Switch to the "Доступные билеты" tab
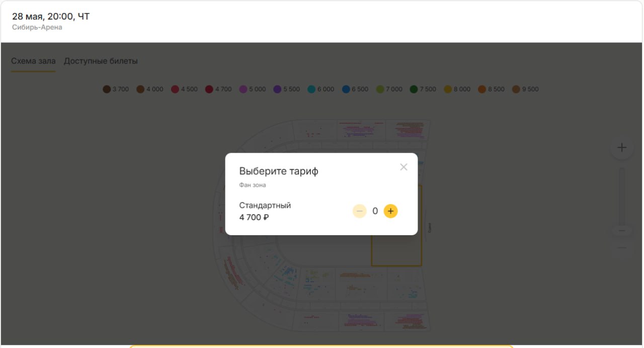The height and width of the screenshot is (348, 644). click(x=101, y=61)
